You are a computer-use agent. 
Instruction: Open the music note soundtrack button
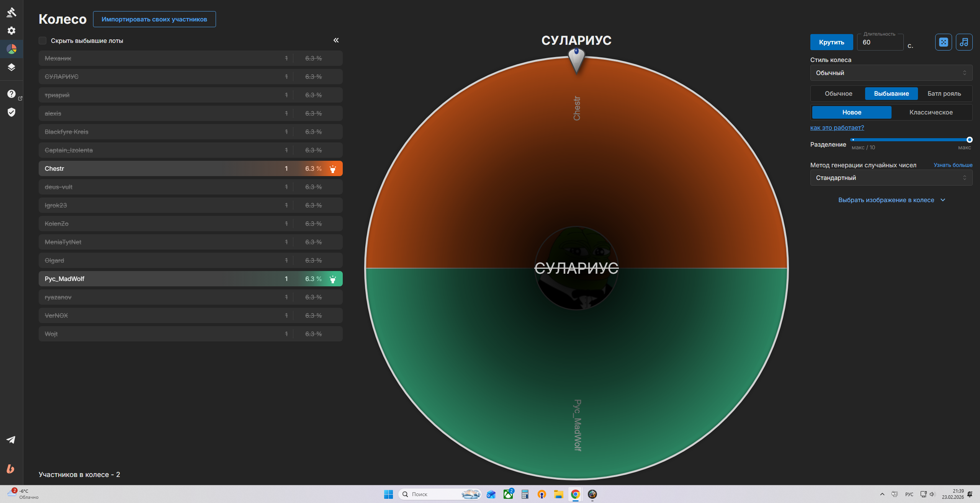click(x=964, y=42)
